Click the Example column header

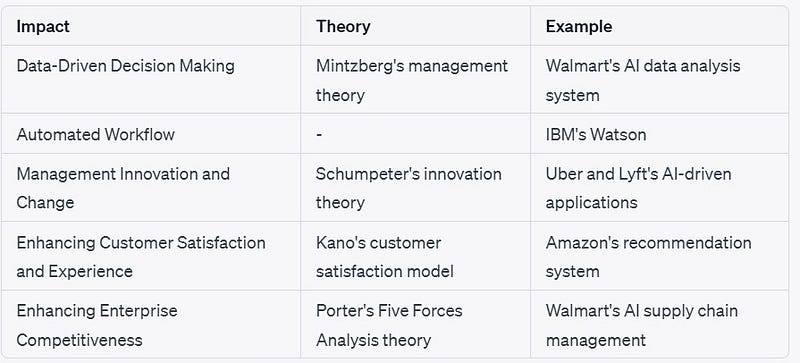click(579, 27)
